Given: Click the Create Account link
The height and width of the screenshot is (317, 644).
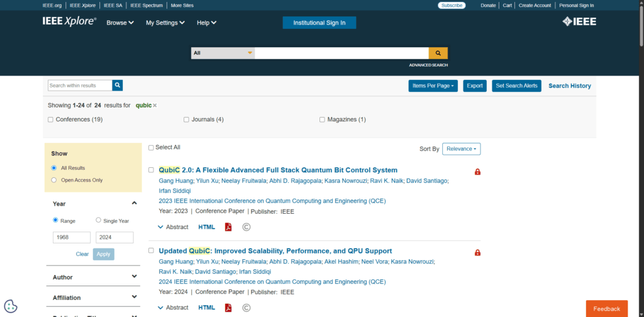Looking at the screenshot, I should coord(535,5).
